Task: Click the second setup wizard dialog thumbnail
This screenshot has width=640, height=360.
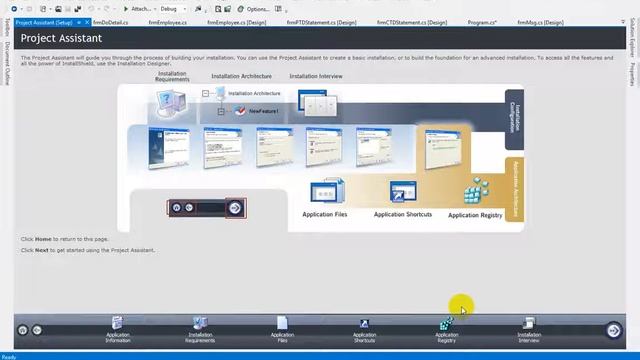Action: 223,148
